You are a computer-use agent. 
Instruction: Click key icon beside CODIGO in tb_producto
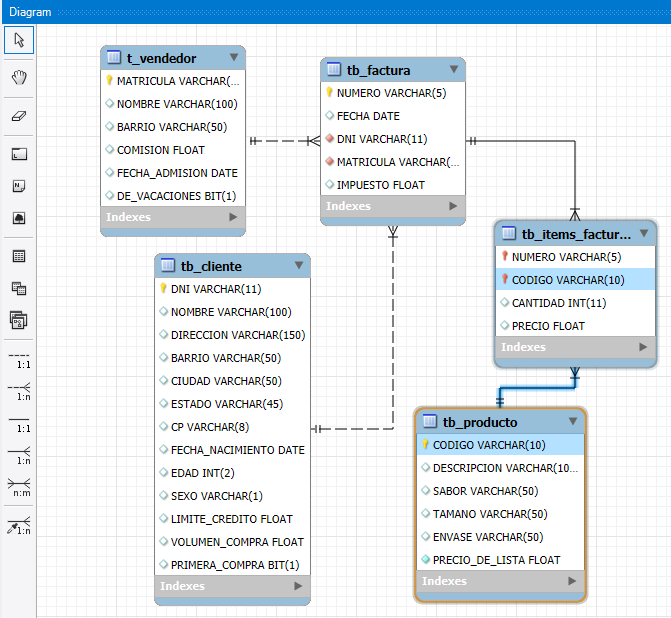click(425, 444)
